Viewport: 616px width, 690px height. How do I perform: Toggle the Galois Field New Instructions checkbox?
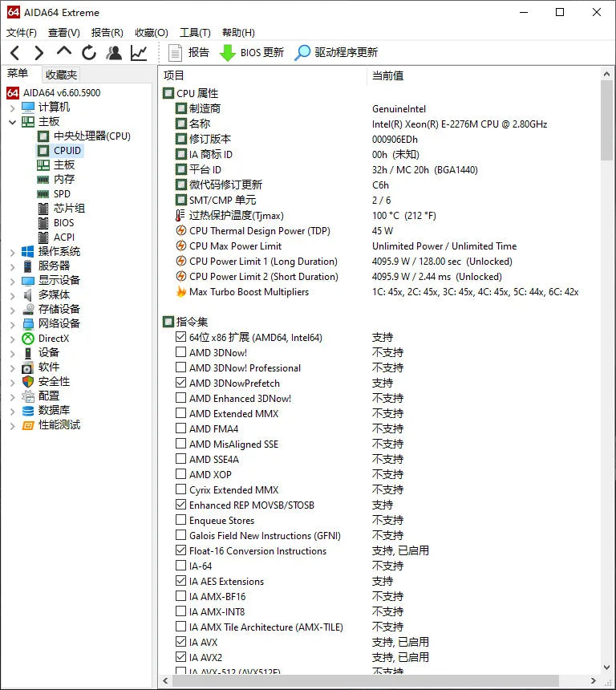coord(180,535)
